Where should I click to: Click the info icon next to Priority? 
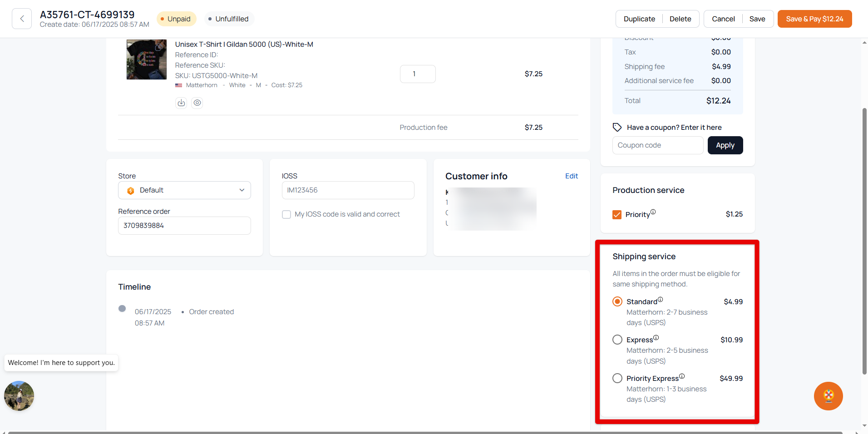point(653,212)
